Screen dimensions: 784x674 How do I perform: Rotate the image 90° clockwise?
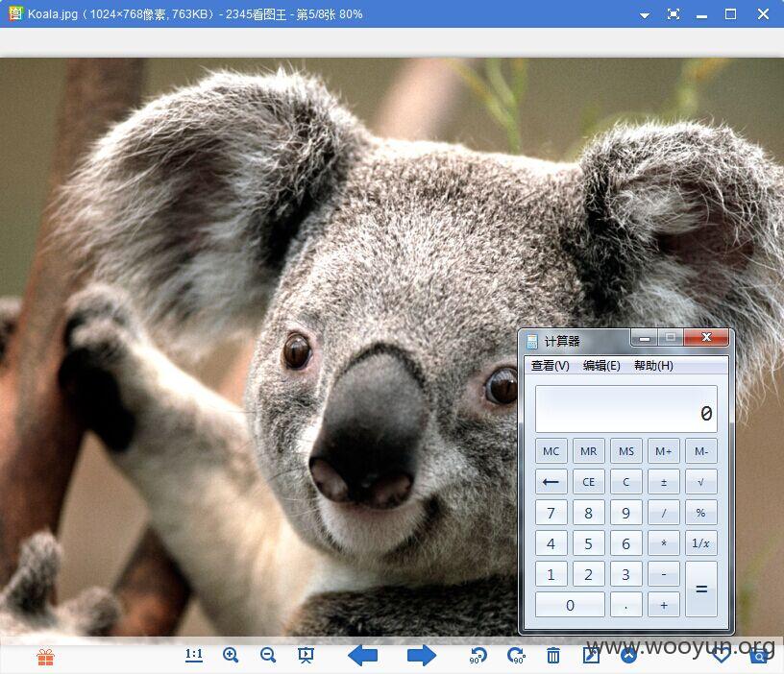(x=516, y=656)
